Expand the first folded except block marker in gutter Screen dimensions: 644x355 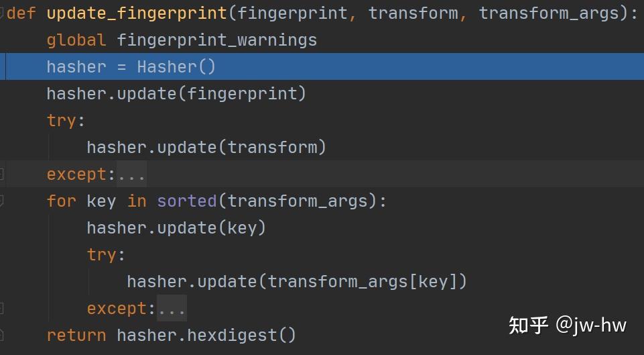[2, 174]
